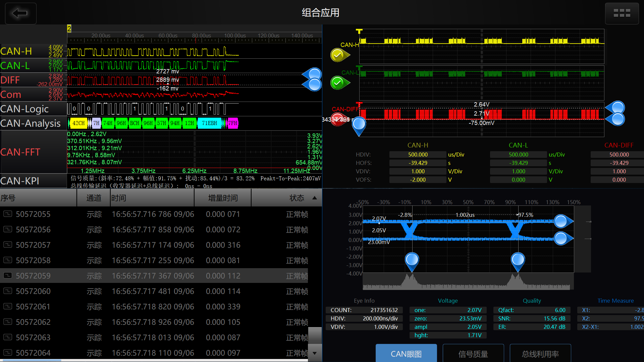Select highlighted frame row 50572059

(x=154, y=276)
